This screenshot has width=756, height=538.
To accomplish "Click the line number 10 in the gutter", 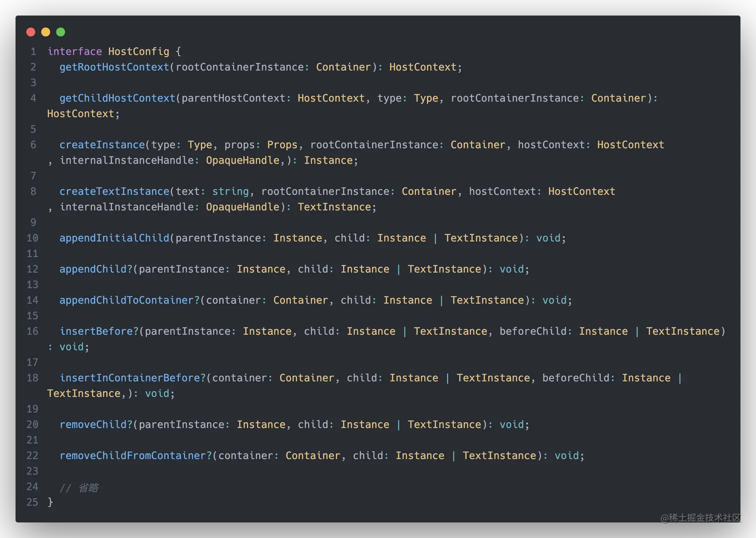I will [32, 238].
